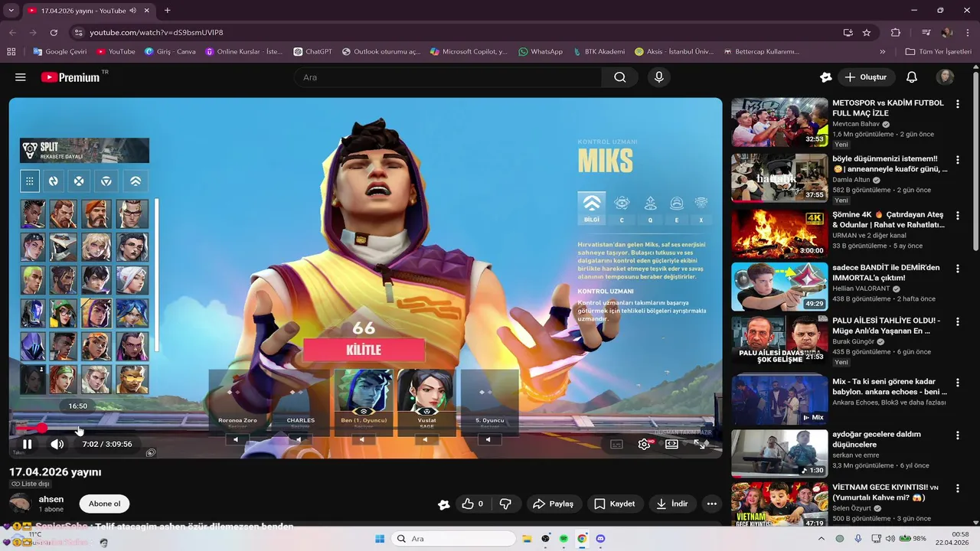
Task: Click the Windows taskbar Ara search box
Action: point(452,539)
